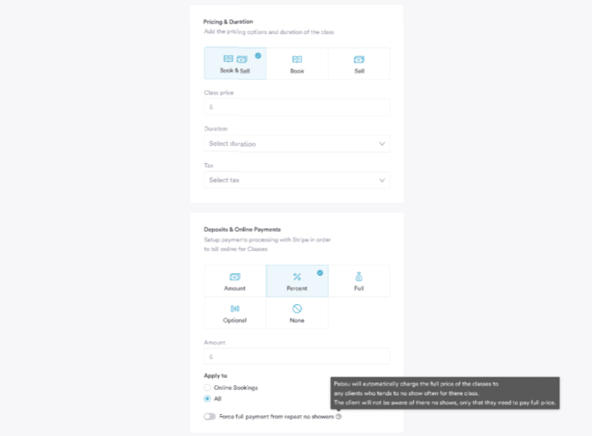Focus the deposit Amount input field

297,356
